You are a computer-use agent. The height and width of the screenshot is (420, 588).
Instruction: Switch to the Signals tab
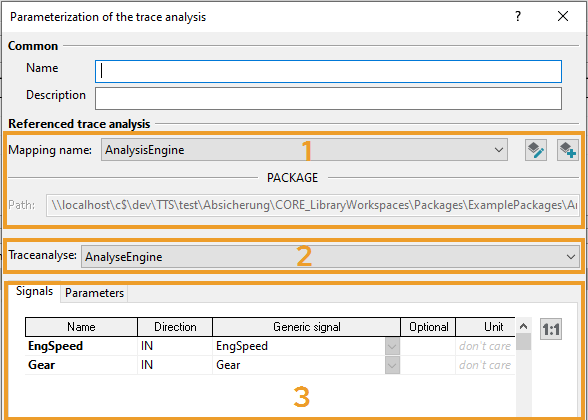click(x=34, y=291)
